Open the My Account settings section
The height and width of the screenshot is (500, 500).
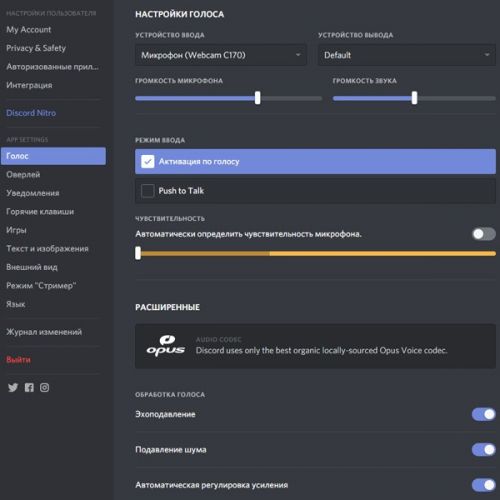coord(29,30)
